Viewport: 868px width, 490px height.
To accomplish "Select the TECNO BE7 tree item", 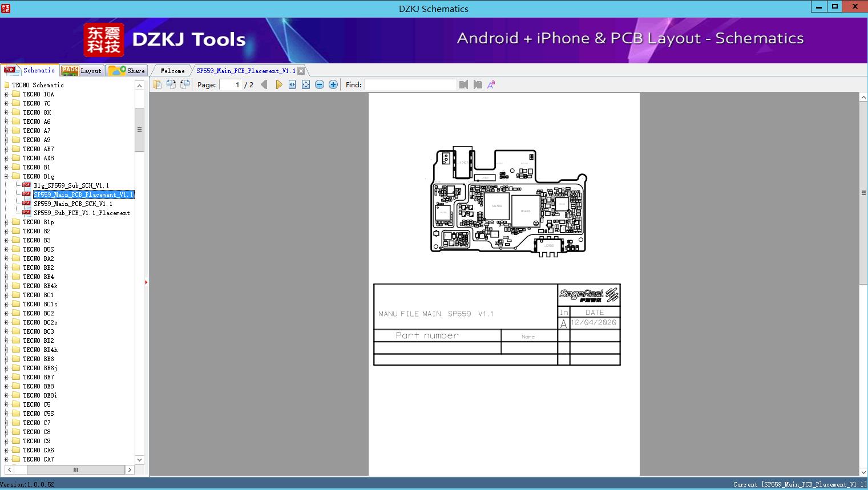I will click(38, 377).
